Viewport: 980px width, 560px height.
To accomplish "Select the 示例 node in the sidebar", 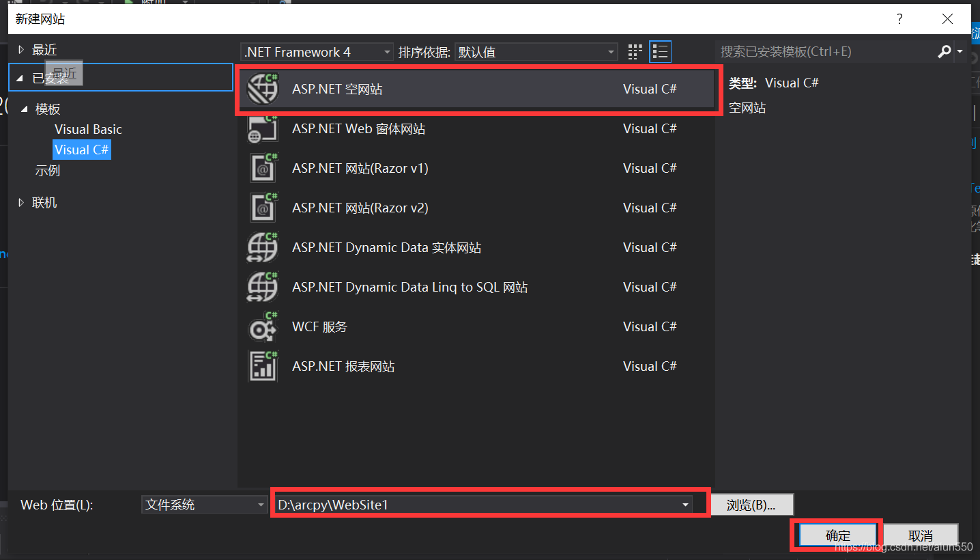I will (x=48, y=171).
